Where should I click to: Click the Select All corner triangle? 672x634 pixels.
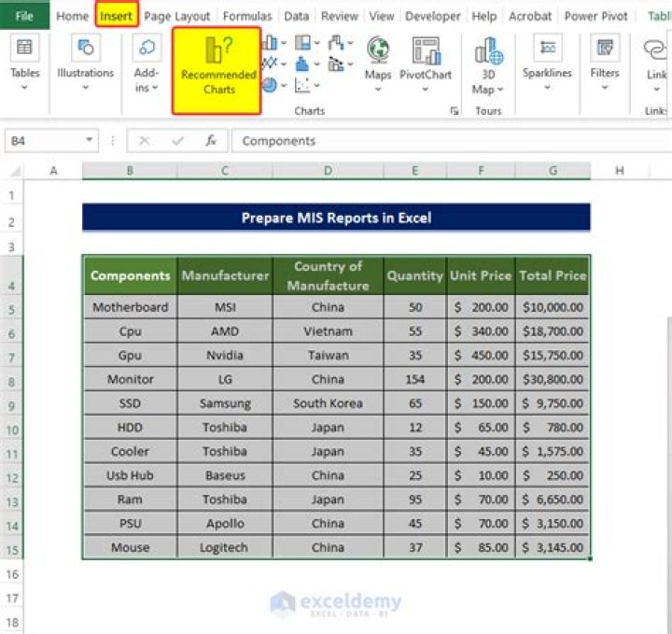click(x=16, y=172)
